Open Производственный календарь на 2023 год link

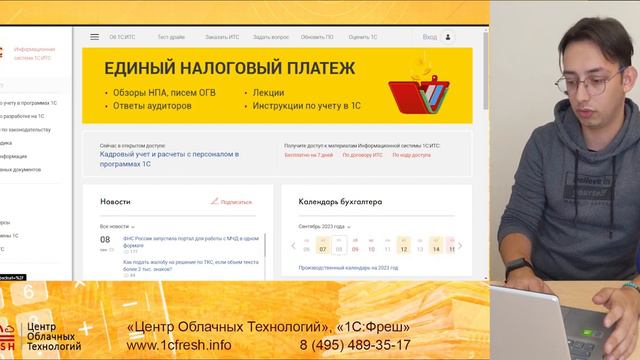(348, 268)
